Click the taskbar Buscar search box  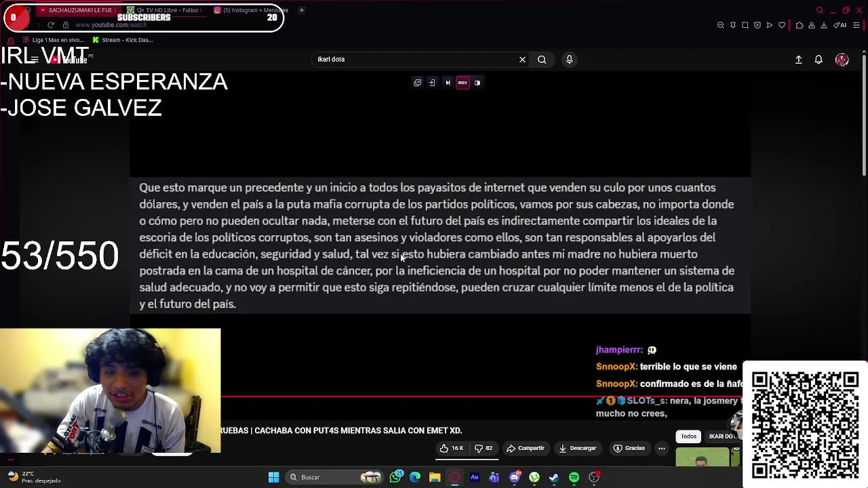click(335, 477)
